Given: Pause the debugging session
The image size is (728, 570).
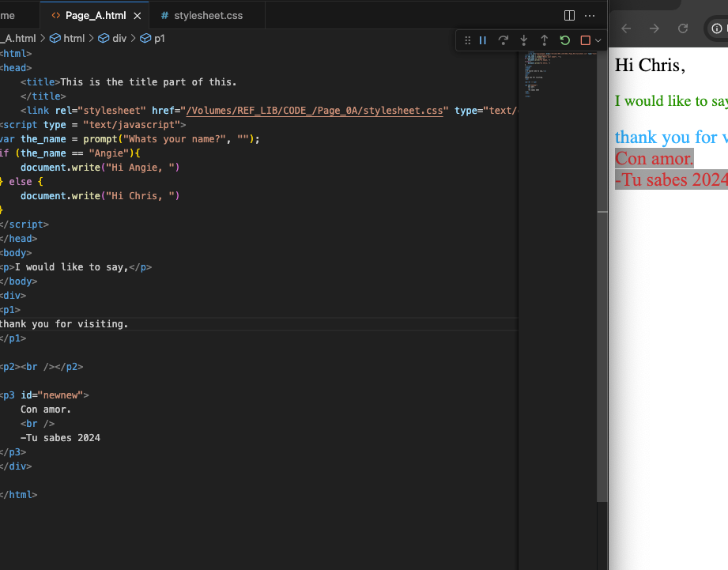Looking at the screenshot, I should [x=483, y=40].
